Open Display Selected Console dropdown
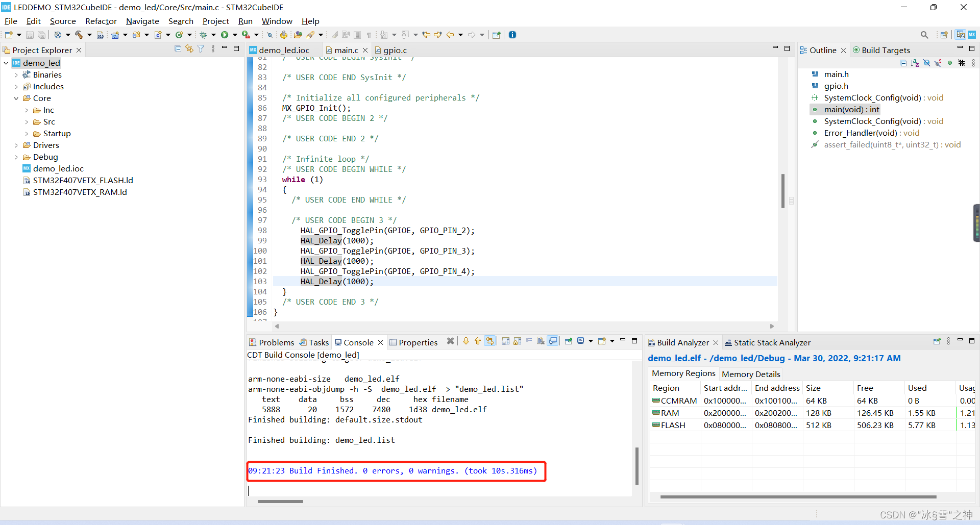This screenshot has height=525, width=980. [x=591, y=341]
